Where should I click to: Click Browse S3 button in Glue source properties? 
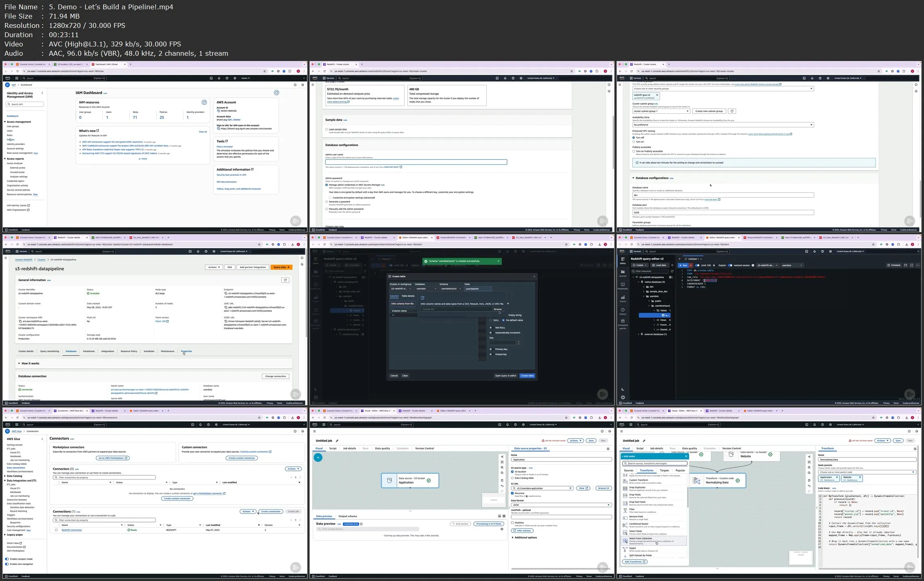pyautogui.click(x=604, y=488)
